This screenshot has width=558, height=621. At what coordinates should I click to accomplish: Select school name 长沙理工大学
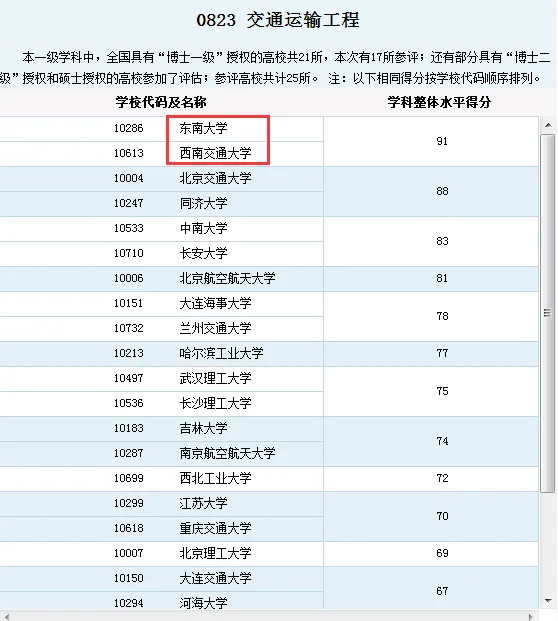tap(215, 403)
